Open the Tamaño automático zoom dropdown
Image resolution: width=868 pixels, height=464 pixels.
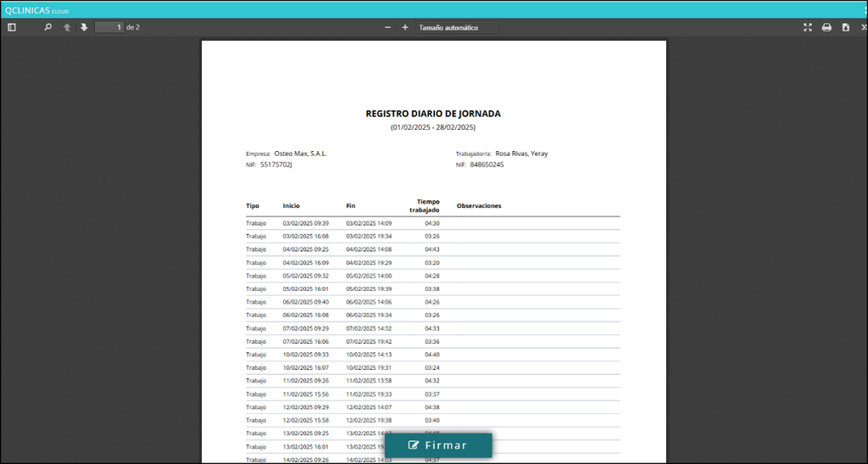click(457, 28)
